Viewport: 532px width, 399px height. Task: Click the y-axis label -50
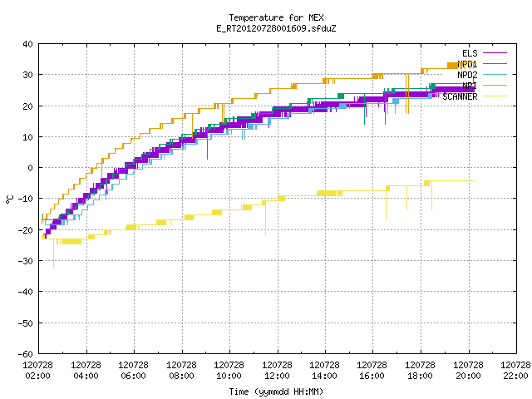coord(26,323)
